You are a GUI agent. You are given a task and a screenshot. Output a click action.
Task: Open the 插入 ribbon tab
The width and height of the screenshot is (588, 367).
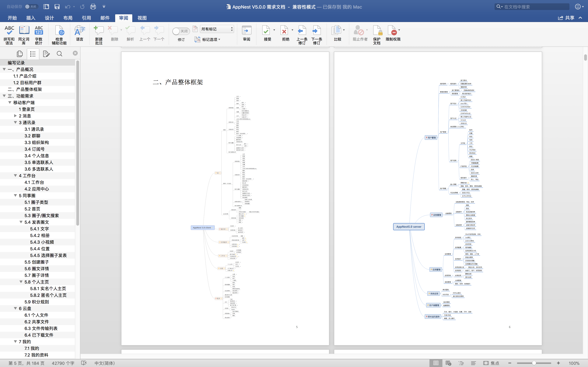coord(31,18)
